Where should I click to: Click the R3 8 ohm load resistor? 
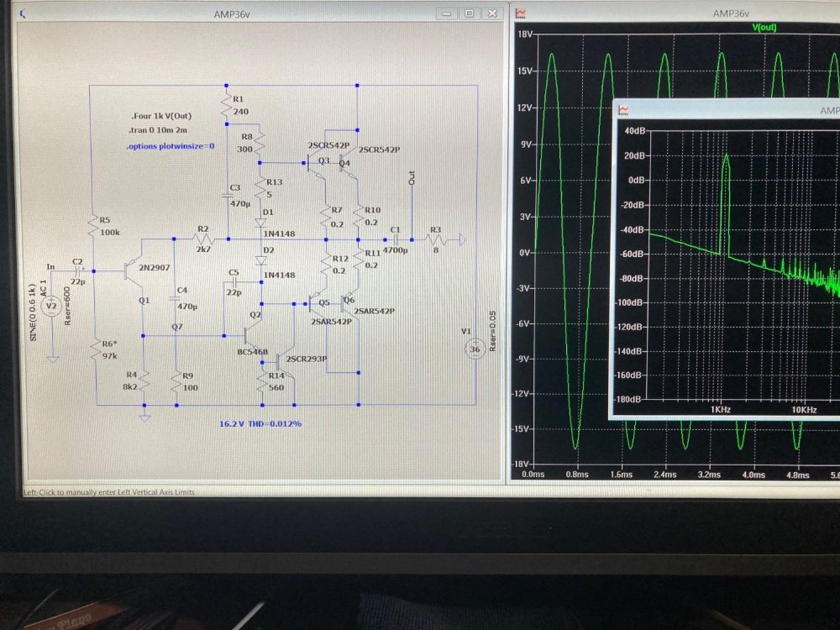pyautogui.click(x=437, y=239)
